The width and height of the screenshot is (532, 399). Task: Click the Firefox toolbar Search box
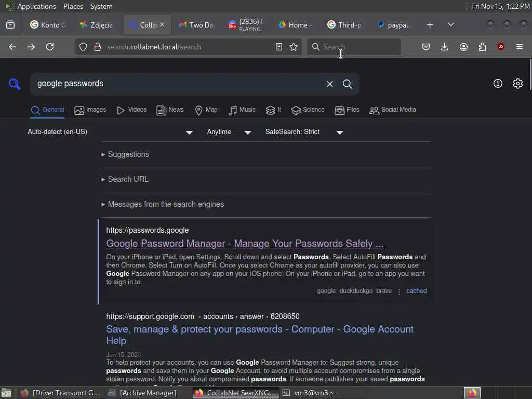click(354, 47)
